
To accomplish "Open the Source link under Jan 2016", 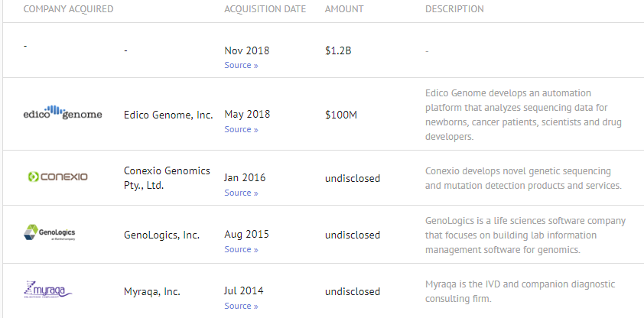I will click(x=241, y=193).
